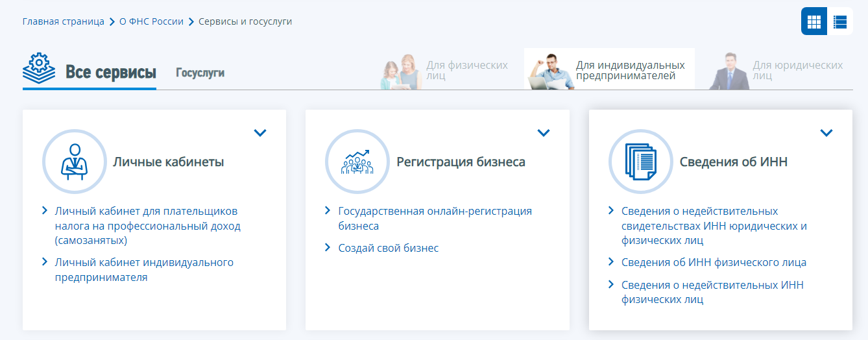The height and width of the screenshot is (340, 868).
Task: Click the Сведения об ИНН documents icon
Action: (640, 162)
